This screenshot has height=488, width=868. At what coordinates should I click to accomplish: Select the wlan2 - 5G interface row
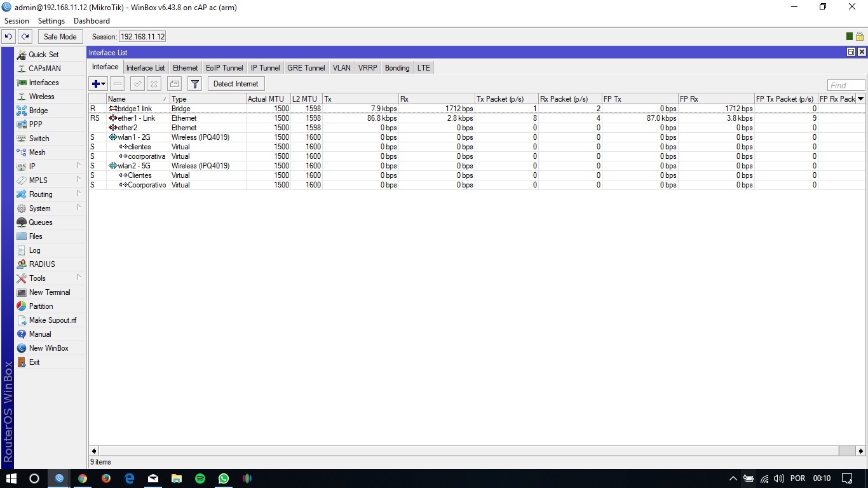pyautogui.click(x=477, y=166)
